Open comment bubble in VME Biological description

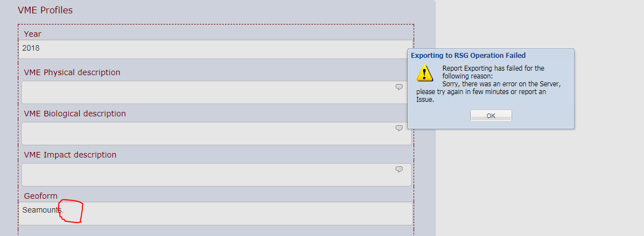[x=399, y=128]
